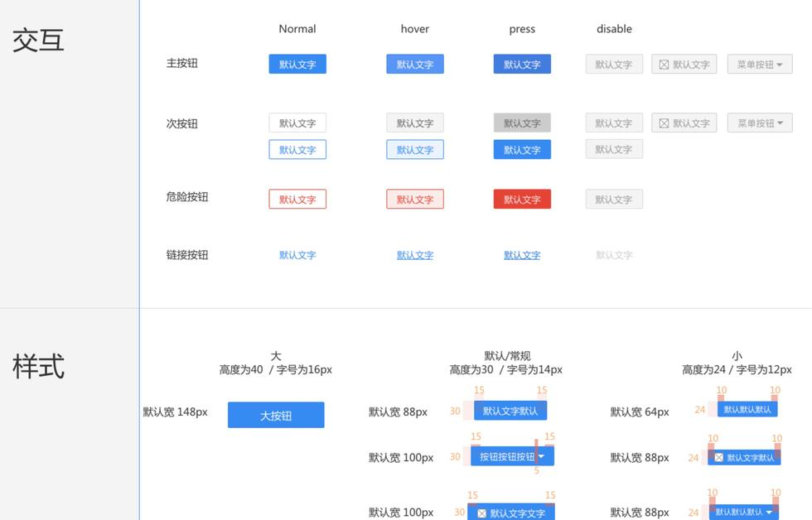812x520 pixels.
Task: Click the hover 危险按钮 pink-tinted button
Action: 415,200
